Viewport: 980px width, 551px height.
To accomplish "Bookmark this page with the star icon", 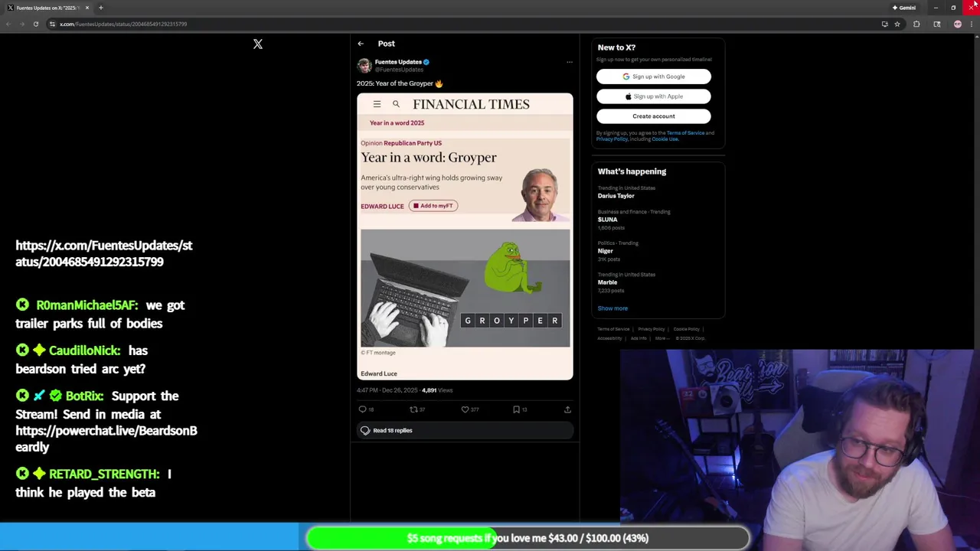I will 897,24.
